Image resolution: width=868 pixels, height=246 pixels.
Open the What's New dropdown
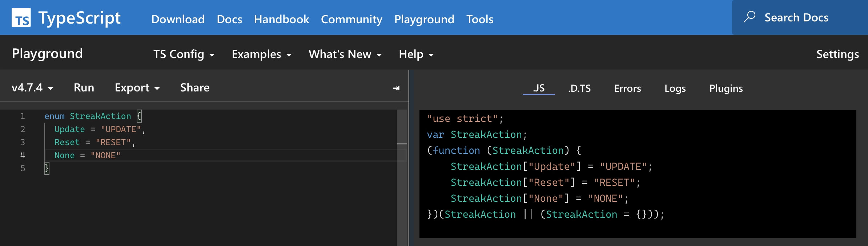point(345,54)
